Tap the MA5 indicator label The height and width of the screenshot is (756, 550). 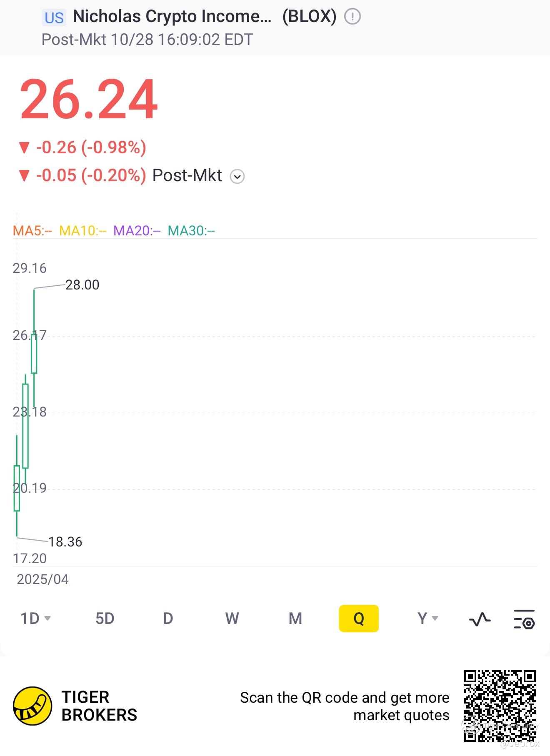click(x=32, y=230)
